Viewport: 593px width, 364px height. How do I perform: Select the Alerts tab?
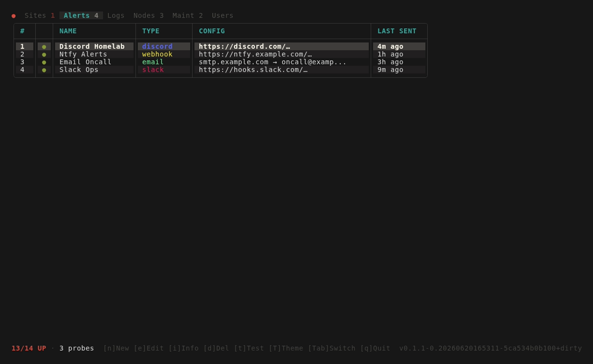click(x=81, y=16)
